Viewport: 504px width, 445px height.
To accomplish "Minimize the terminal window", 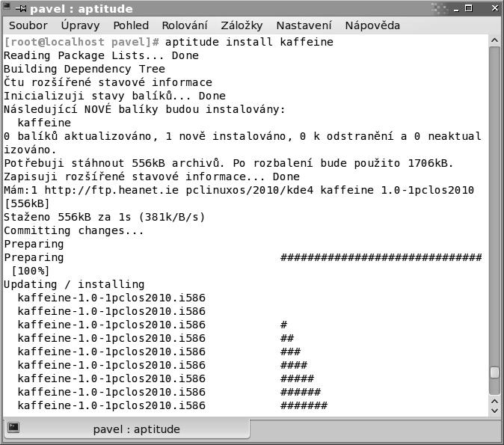I will [456, 10].
